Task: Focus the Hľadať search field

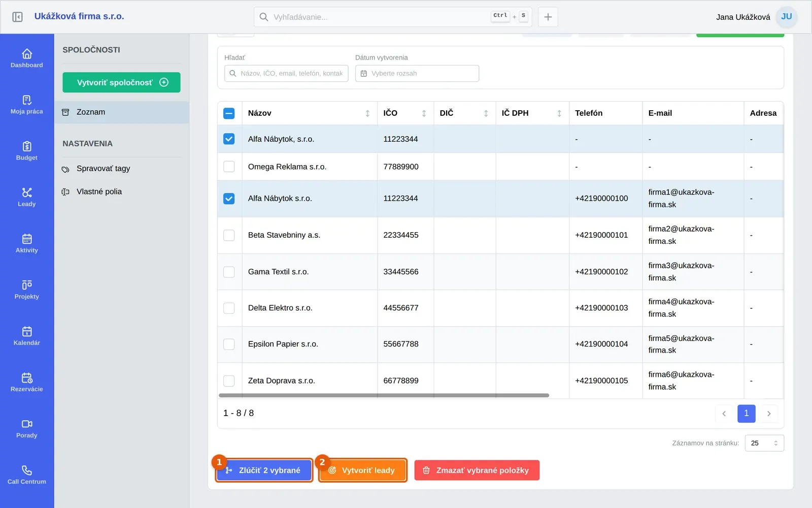Action: [x=286, y=73]
